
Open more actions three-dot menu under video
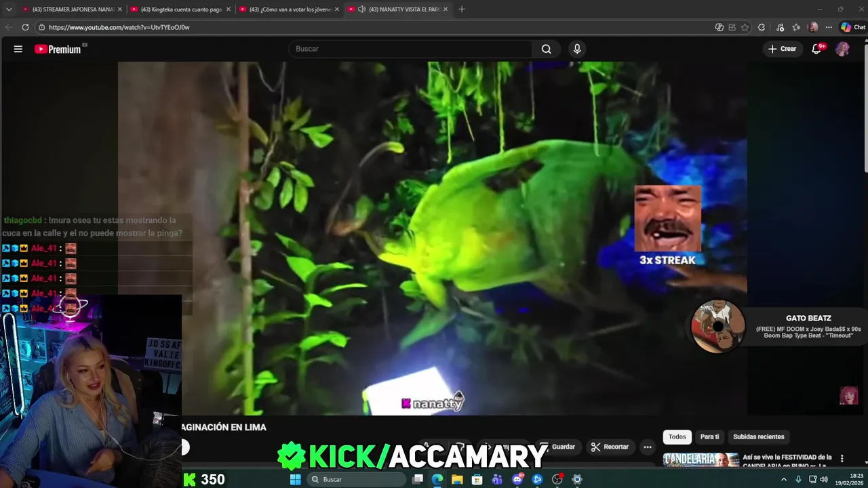(648, 447)
